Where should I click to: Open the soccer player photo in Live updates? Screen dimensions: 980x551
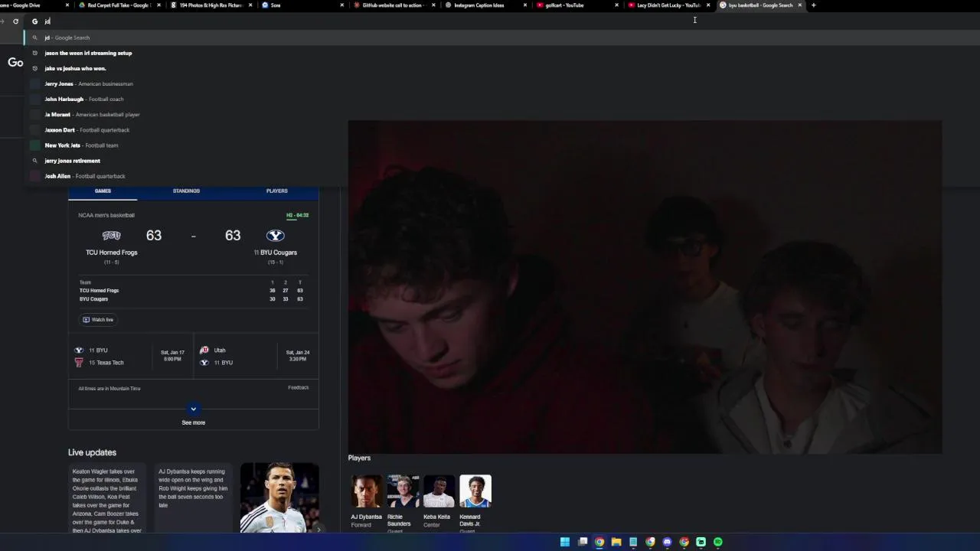[279, 497]
